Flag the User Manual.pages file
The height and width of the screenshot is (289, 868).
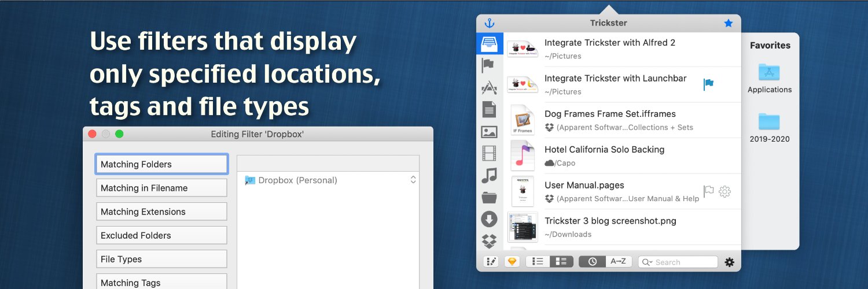708,191
